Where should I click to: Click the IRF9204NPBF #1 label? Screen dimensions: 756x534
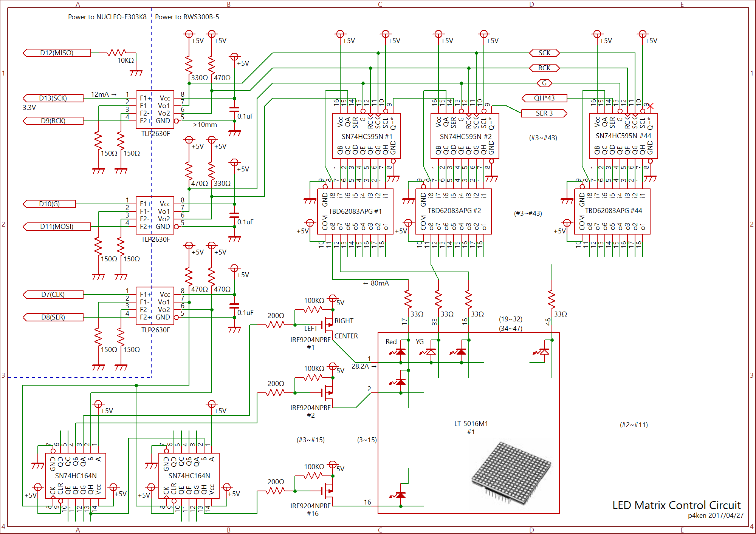click(310, 343)
